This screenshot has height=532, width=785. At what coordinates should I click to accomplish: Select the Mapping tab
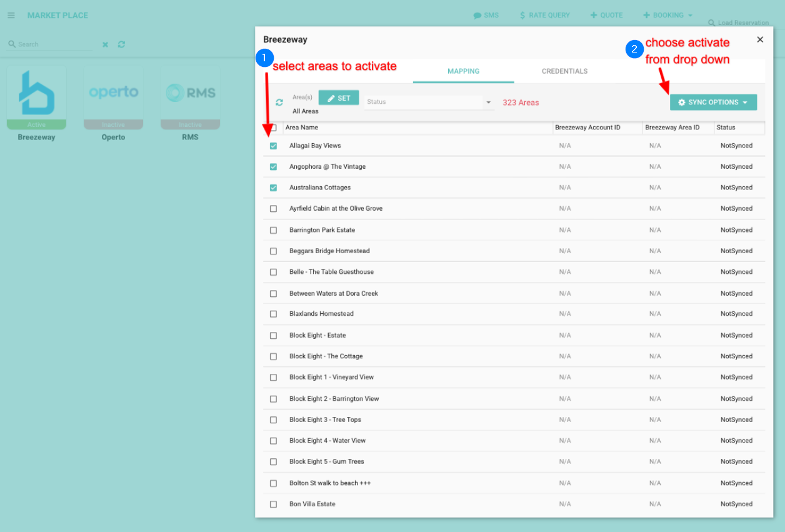point(463,71)
